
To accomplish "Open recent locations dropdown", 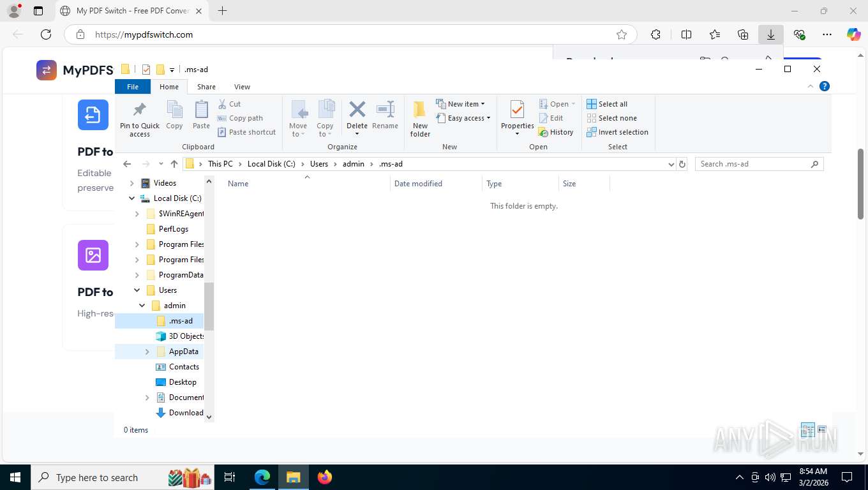I will (161, 164).
